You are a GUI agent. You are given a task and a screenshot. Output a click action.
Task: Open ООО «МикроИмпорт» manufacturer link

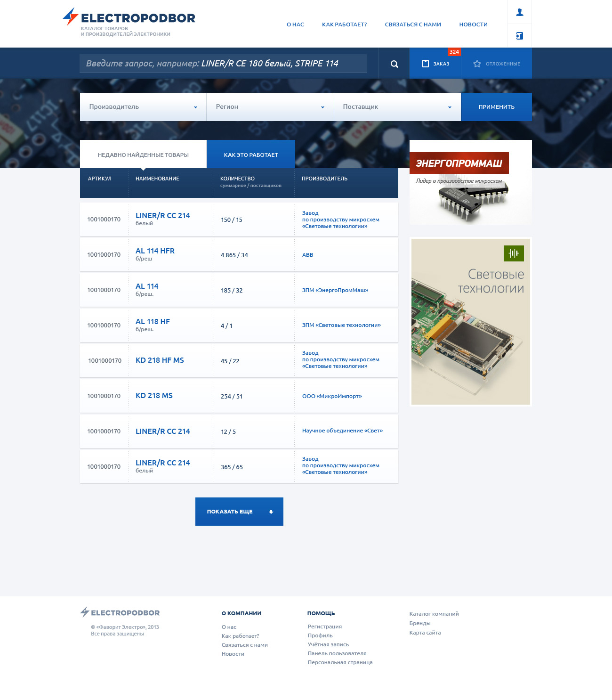pyautogui.click(x=332, y=396)
